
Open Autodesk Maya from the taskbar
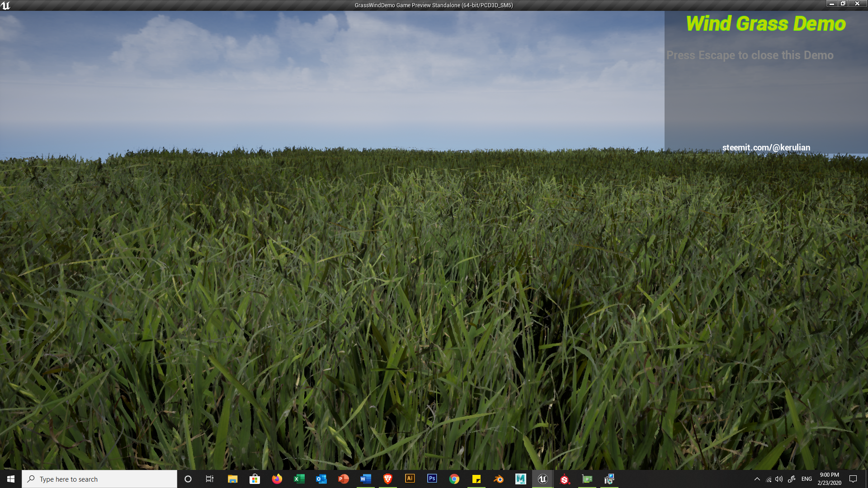[x=520, y=479]
